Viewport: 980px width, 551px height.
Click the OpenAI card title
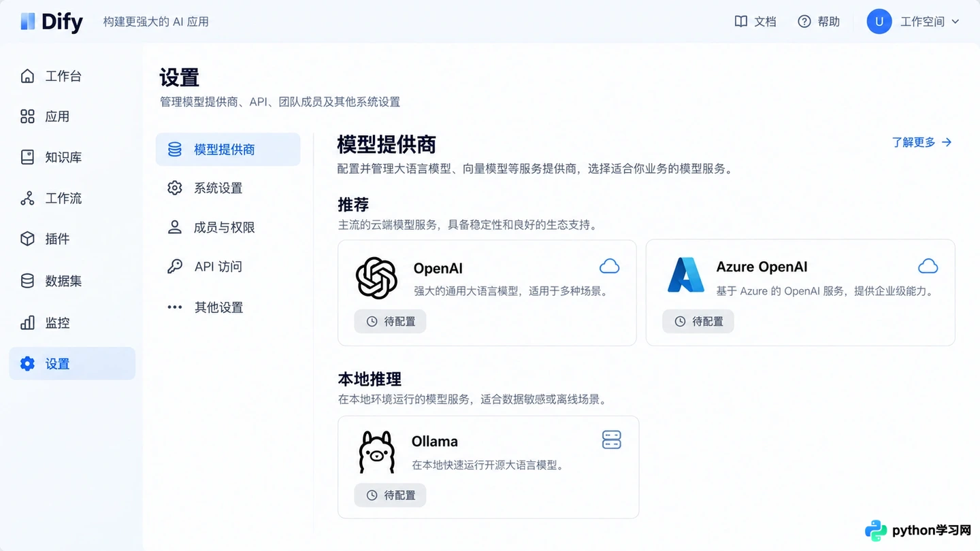[438, 268]
